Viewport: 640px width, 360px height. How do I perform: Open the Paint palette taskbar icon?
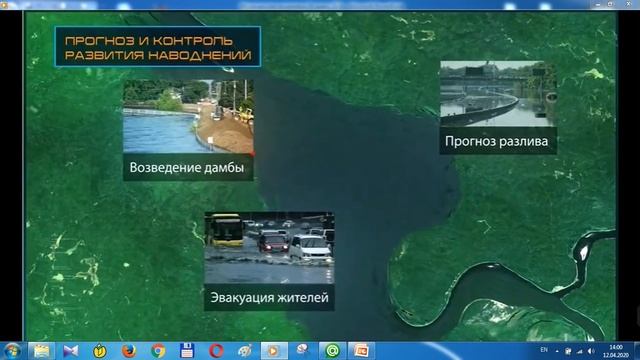(245, 351)
